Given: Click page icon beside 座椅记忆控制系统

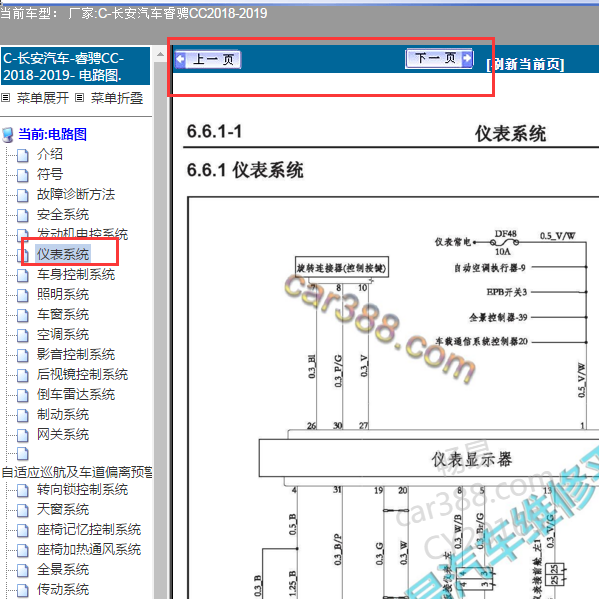Looking at the screenshot, I should [x=23, y=530].
